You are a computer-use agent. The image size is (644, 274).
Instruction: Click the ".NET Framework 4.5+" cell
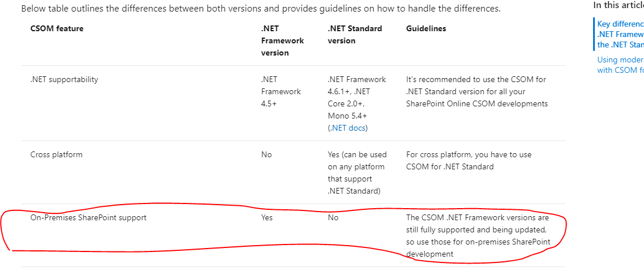click(x=281, y=91)
